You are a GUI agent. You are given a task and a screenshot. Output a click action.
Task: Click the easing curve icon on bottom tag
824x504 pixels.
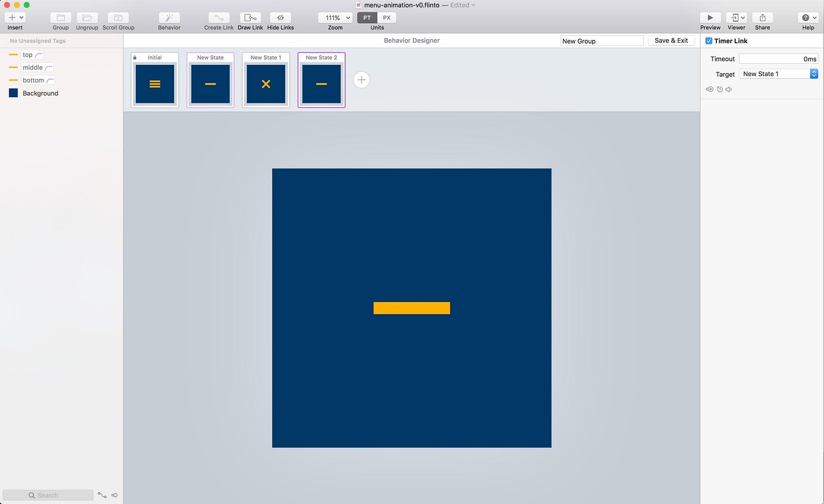pos(50,81)
